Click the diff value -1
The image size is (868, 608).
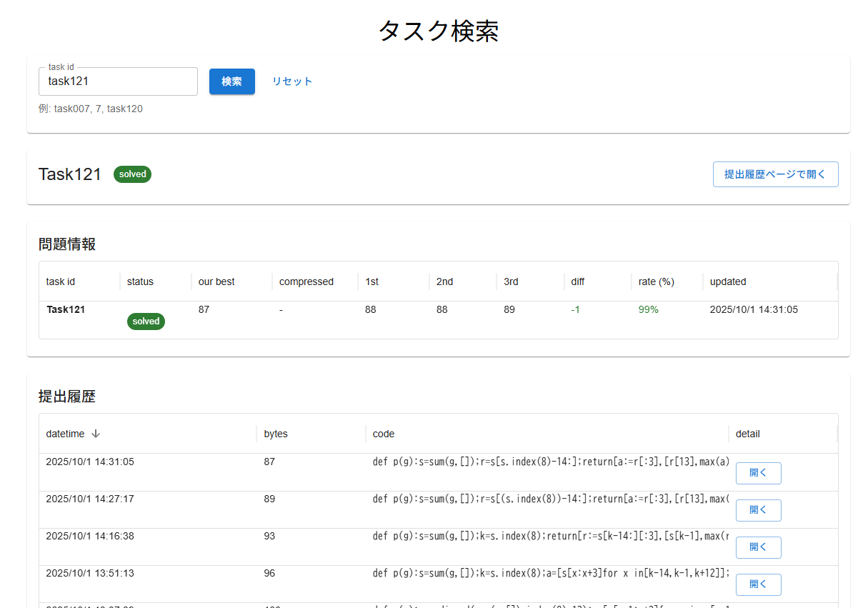576,310
